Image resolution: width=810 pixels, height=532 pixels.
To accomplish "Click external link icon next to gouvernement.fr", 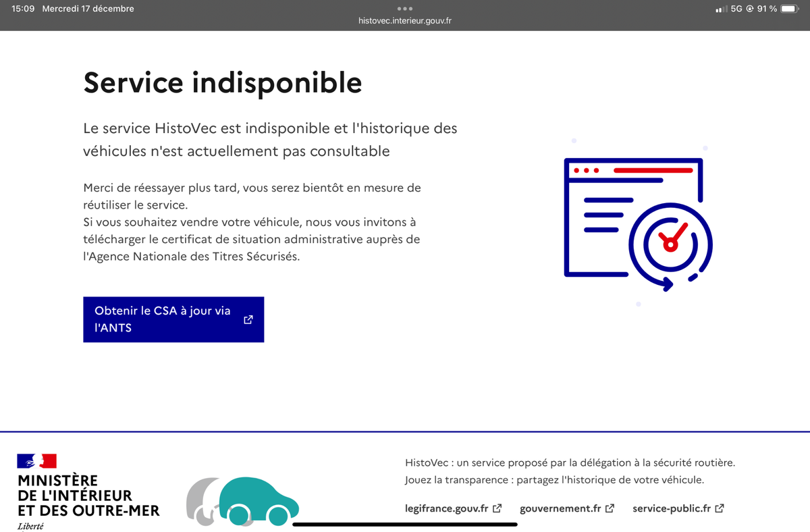I will (610, 508).
